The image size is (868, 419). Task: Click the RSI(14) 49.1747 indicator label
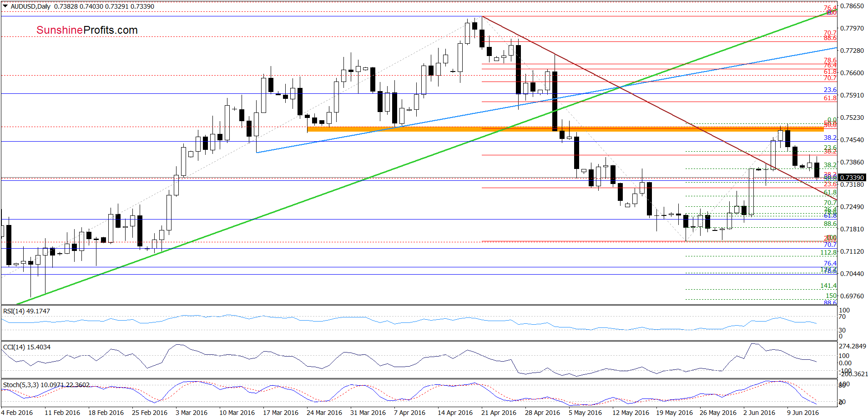tap(26, 311)
